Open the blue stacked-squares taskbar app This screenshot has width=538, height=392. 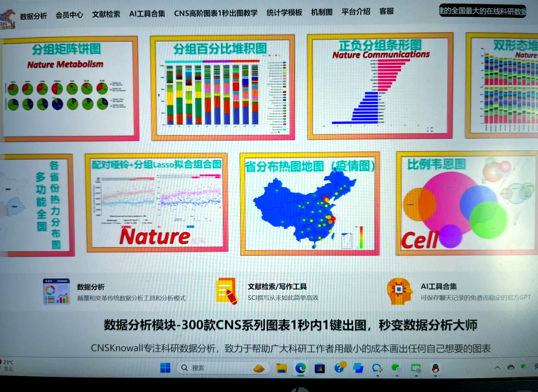point(358,368)
